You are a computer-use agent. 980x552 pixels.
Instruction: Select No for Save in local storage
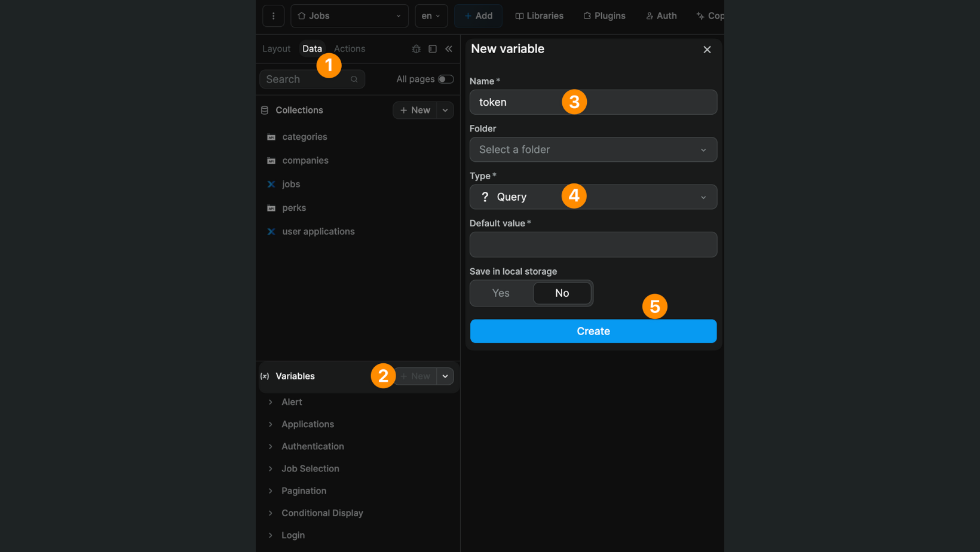tap(561, 293)
